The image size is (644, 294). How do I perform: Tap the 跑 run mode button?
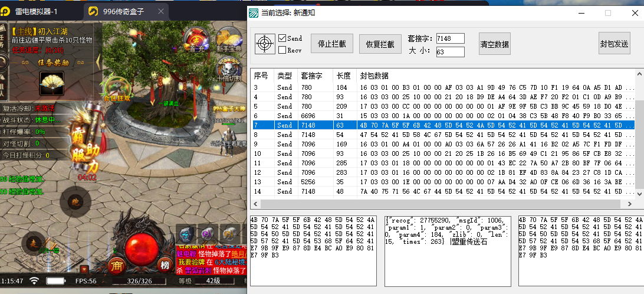point(75,201)
